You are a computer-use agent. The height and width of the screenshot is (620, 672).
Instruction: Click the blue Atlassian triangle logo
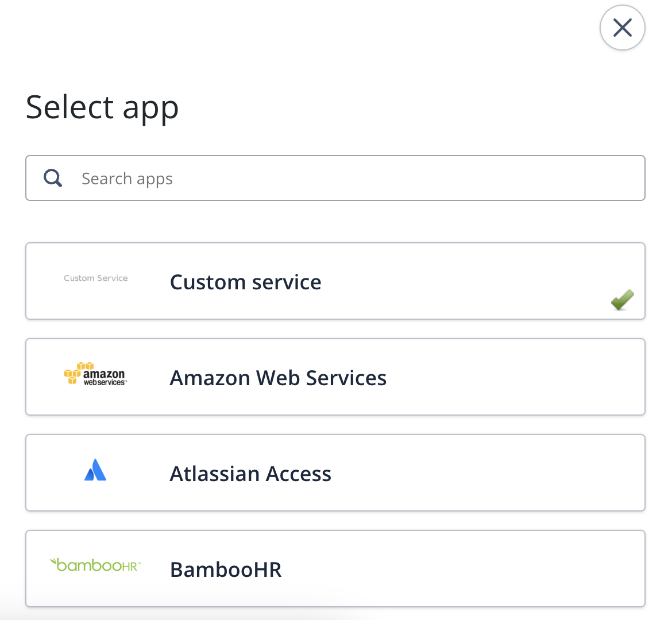point(95,470)
